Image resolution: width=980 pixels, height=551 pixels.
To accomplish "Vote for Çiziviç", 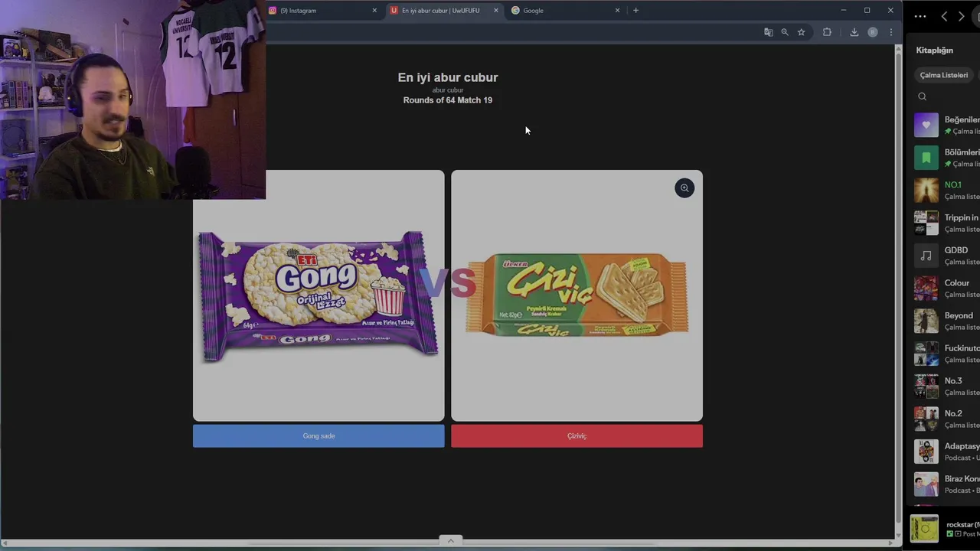I will pos(577,436).
